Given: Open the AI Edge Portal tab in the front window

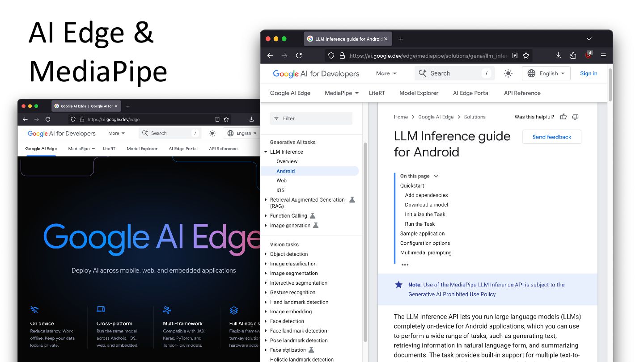Looking at the screenshot, I should click(471, 93).
